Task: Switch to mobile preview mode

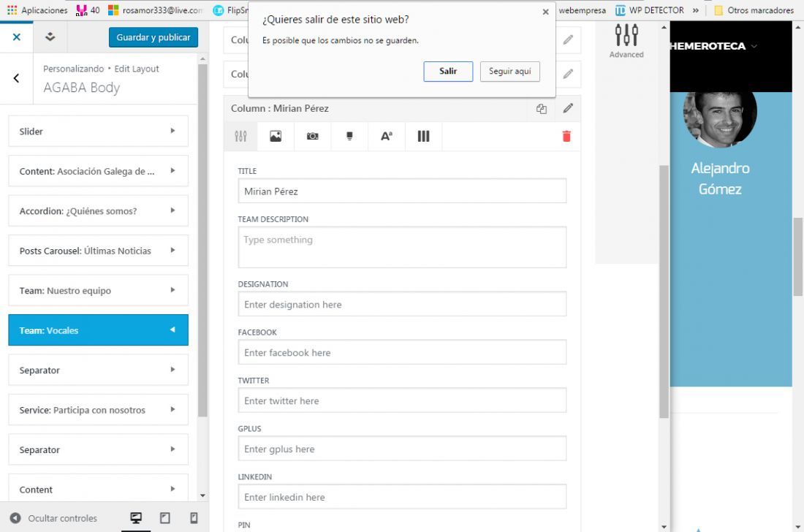Action: [x=194, y=517]
